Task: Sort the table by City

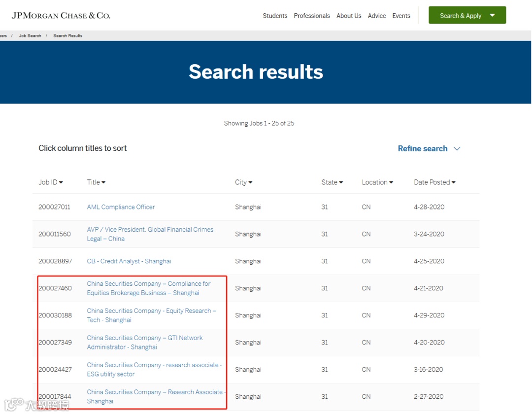Action: click(x=244, y=182)
